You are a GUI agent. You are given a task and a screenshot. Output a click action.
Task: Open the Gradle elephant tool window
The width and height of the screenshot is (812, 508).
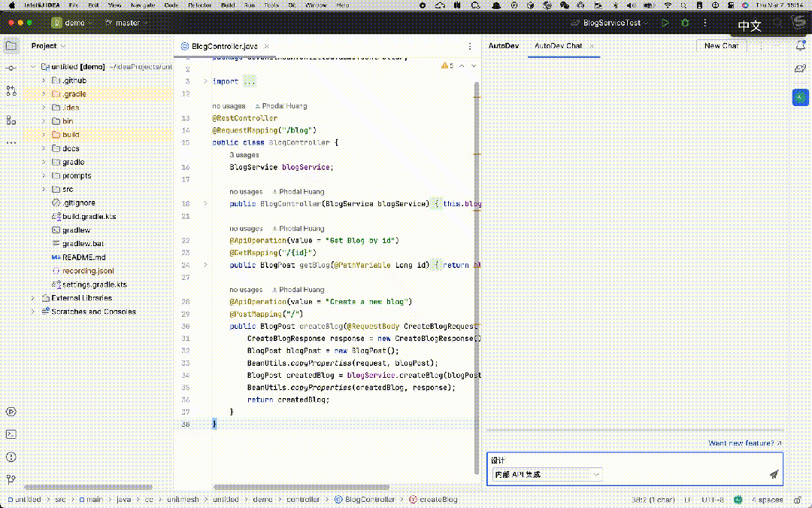pyautogui.click(x=801, y=68)
